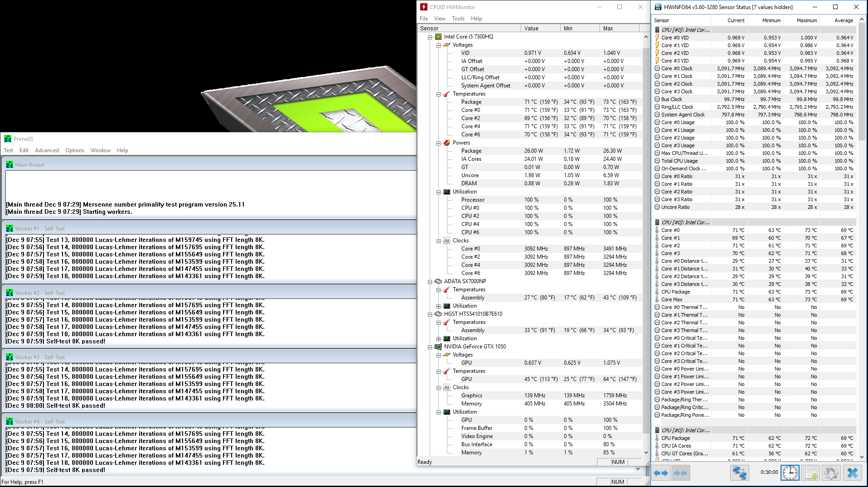Click the HWiNFO vertical scrollbar up arrow
This screenshot has width=868, height=487.
[x=861, y=20]
